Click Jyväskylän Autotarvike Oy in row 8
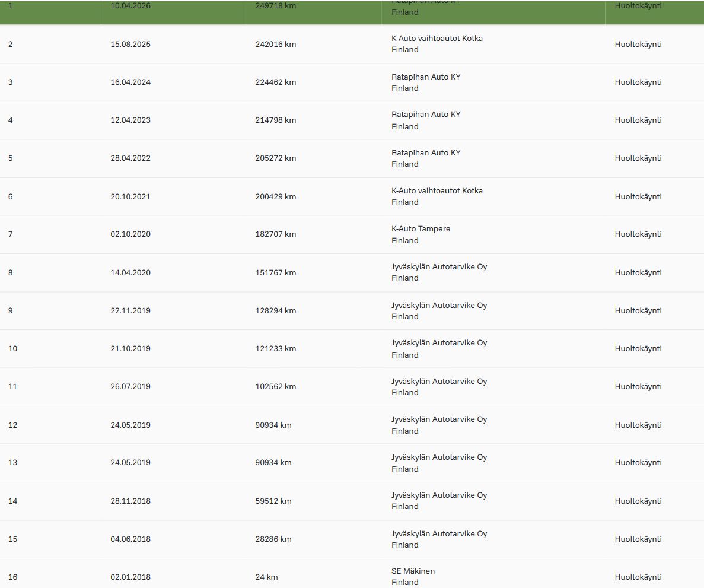Image resolution: width=704 pixels, height=588 pixels. 439,267
